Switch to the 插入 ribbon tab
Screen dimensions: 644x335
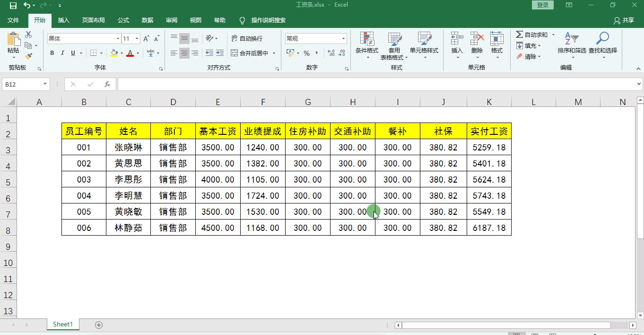tap(63, 20)
